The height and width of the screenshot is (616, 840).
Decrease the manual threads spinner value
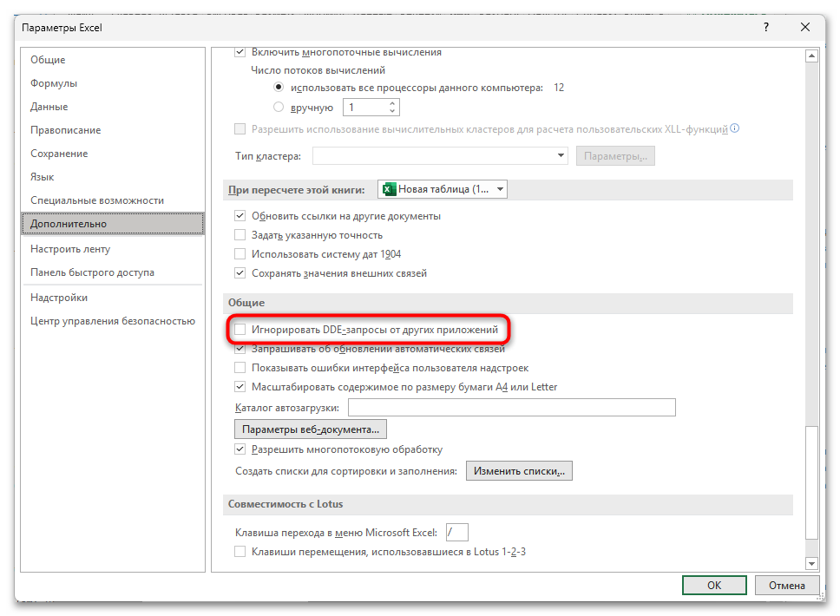[x=393, y=111]
